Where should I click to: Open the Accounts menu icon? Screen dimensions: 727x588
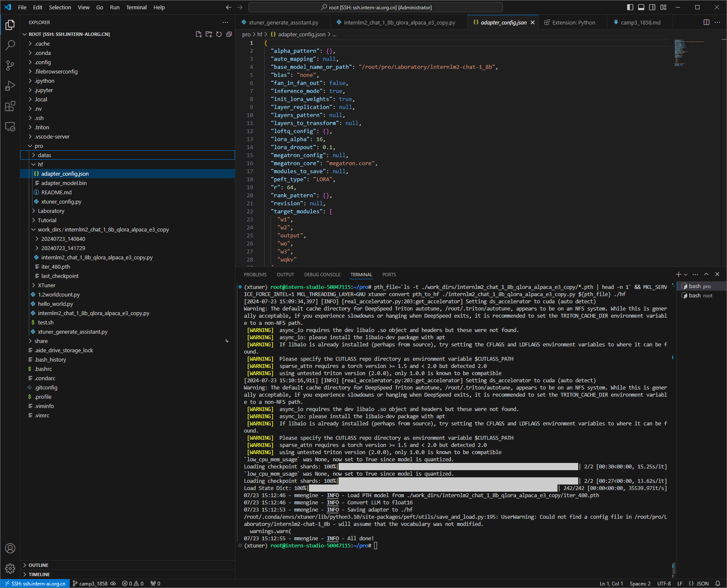[x=10, y=548]
